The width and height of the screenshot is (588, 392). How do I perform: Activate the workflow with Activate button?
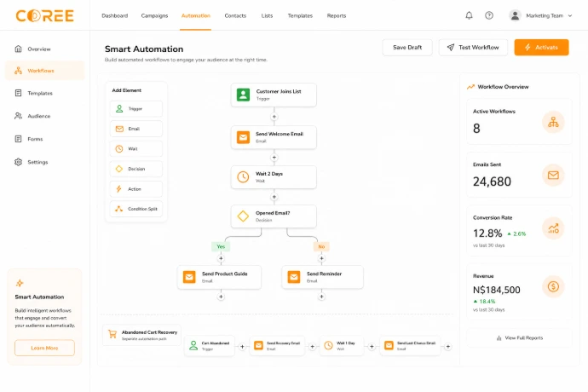(x=541, y=47)
